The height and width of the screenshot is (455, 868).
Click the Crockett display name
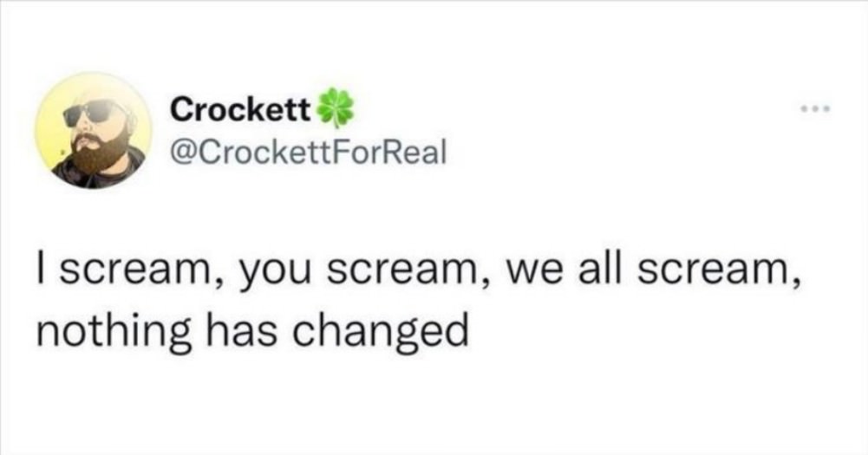241,109
